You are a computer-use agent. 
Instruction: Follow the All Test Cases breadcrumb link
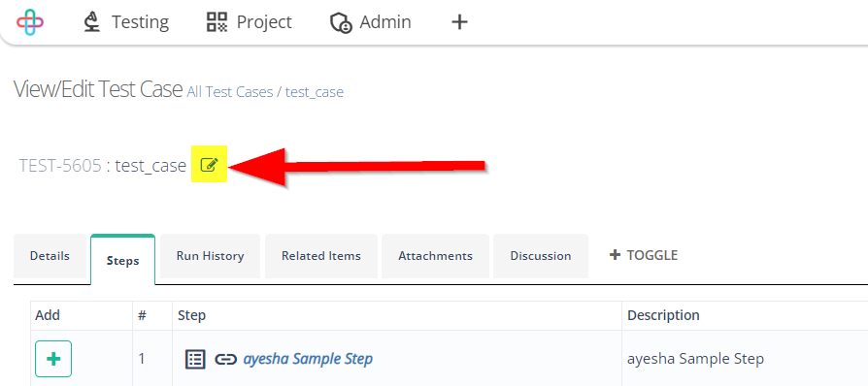(x=230, y=92)
